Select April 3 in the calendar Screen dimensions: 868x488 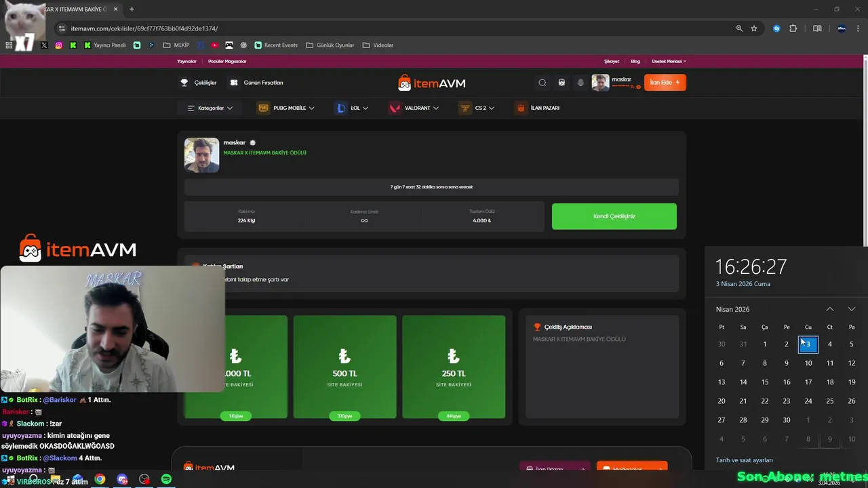(x=808, y=344)
